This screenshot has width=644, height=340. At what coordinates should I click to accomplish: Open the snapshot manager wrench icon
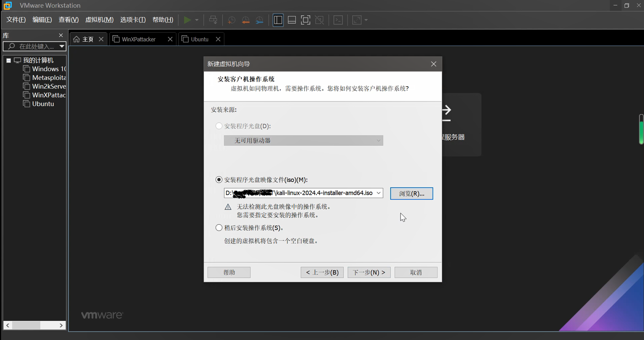click(259, 20)
